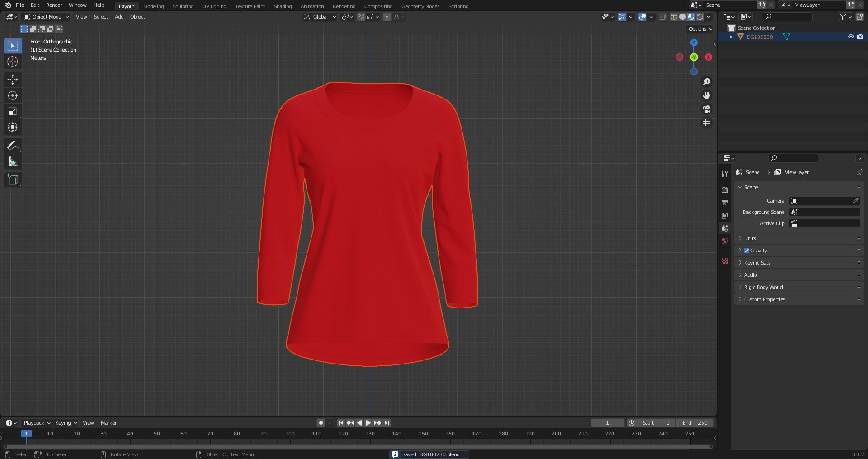Click the current frame field
The image size is (868, 459).
coord(607,423)
